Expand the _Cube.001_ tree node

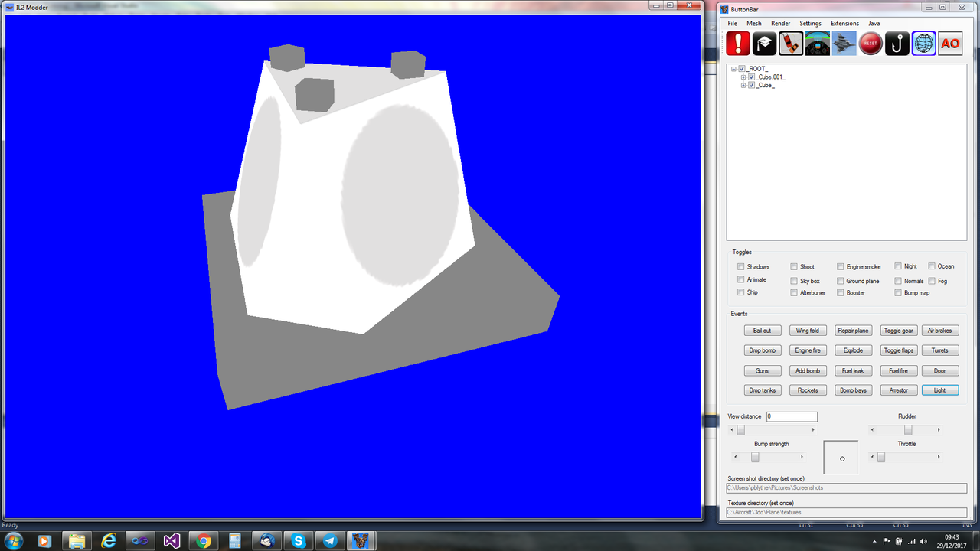[x=743, y=77]
